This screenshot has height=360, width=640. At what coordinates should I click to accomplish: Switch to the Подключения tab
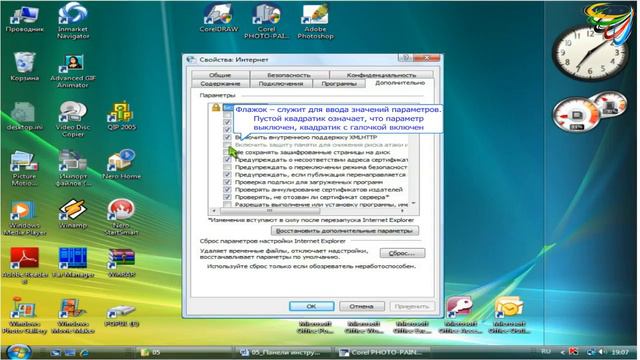pyautogui.click(x=281, y=83)
